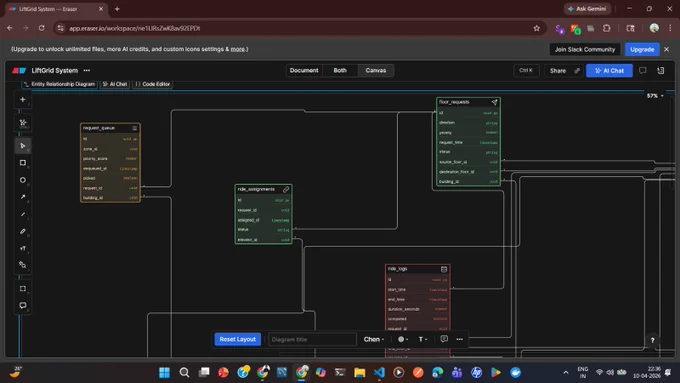Click the plus insert tool in left toolbar

[23, 99]
